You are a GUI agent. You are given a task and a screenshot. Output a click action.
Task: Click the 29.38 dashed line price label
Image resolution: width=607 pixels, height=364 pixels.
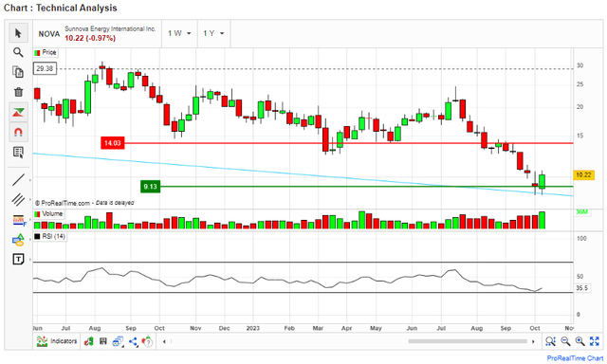(x=45, y=68)
